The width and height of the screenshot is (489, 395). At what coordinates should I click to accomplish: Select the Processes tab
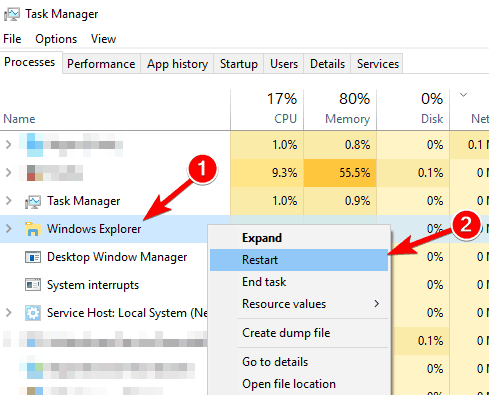pos(30,62)
